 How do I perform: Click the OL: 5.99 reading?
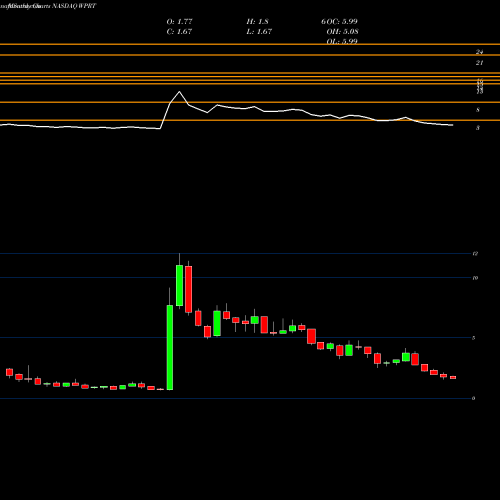(342, 41)
